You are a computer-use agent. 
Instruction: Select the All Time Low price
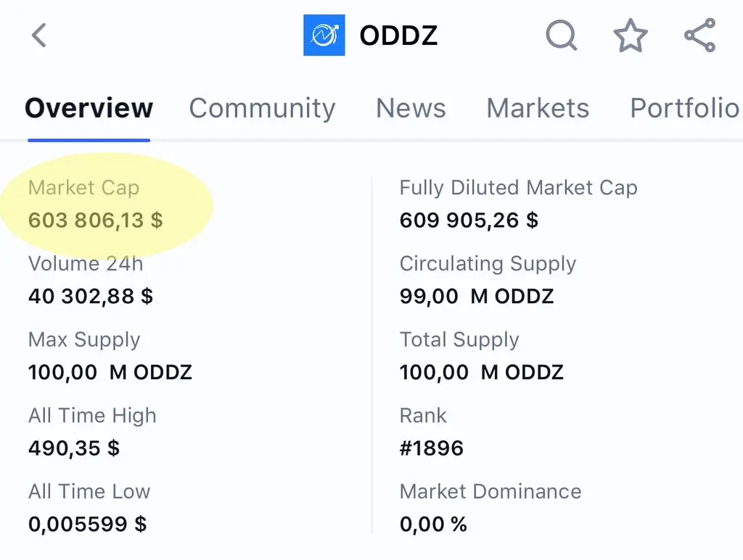[87, 524]
